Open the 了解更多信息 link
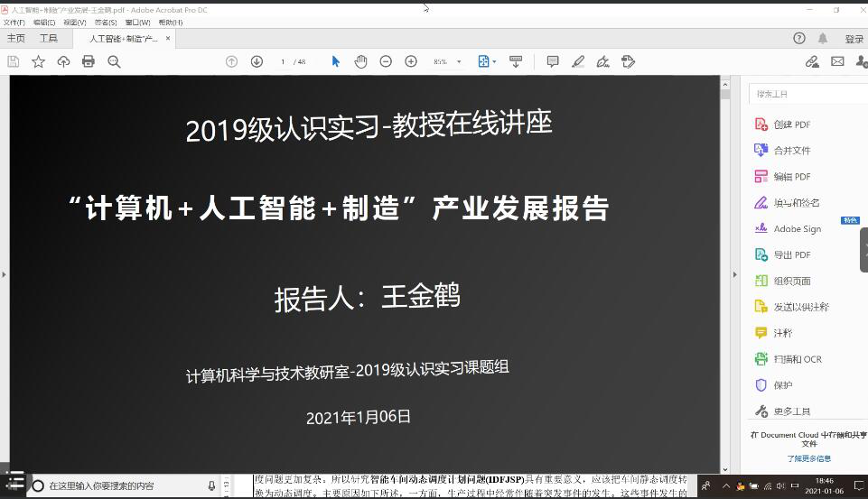The height and width of the screenshot is (499, 868). (808, 458)
